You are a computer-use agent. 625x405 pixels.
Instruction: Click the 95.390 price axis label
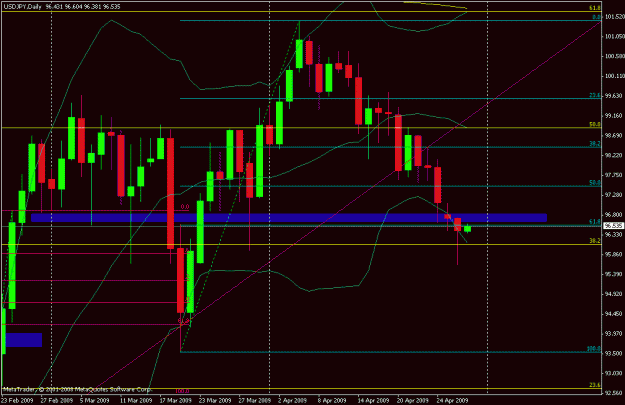614,274
